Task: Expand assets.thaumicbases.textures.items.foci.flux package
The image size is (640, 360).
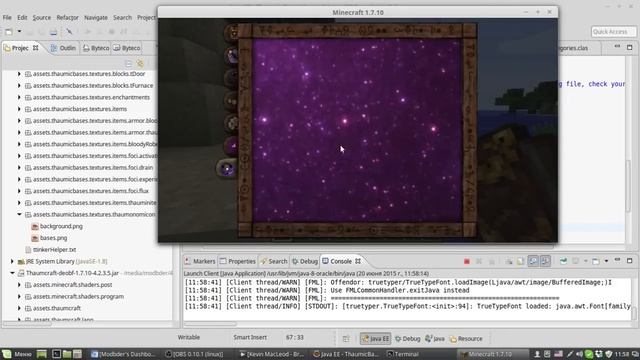Action: tap(19, 191)
